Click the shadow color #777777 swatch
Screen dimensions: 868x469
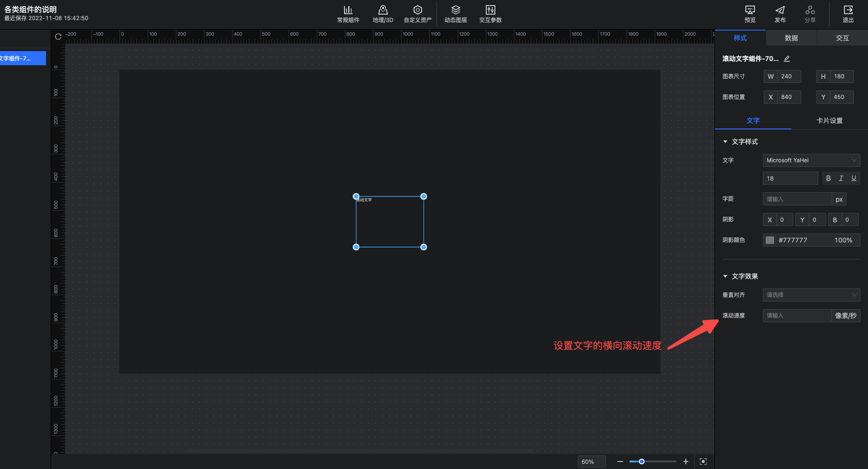(770, 240)
